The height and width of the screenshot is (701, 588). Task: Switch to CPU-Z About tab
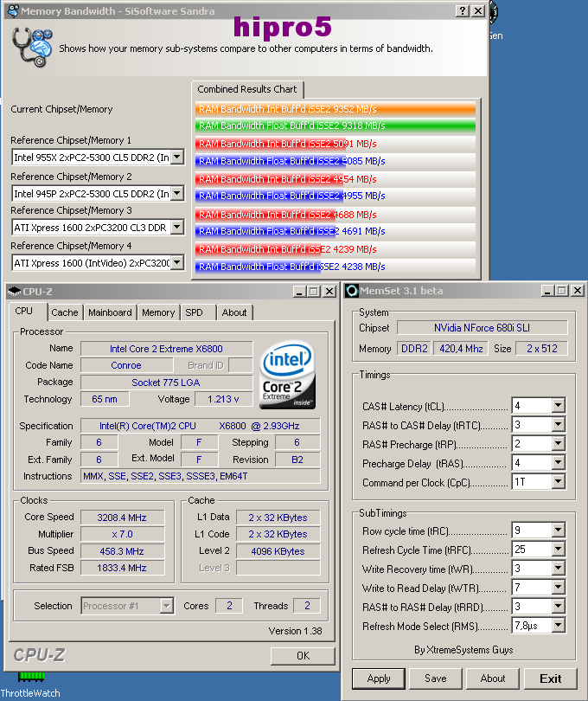point(234,312)
